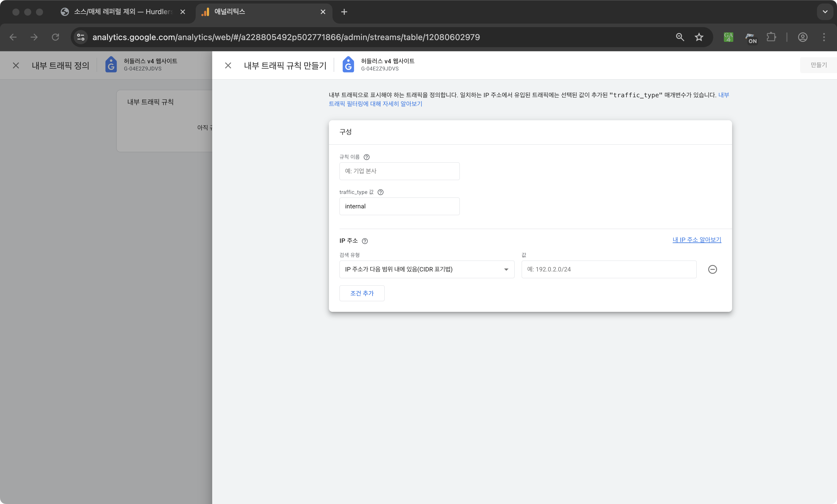Reload the current page
837x504 pixels.
point(55,37)
